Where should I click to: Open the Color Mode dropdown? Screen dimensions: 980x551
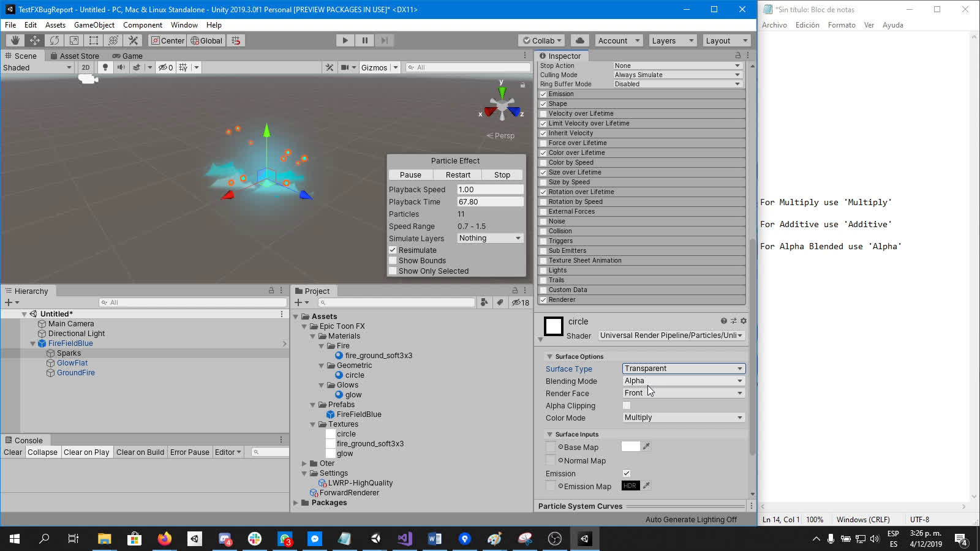coord(683,418)
